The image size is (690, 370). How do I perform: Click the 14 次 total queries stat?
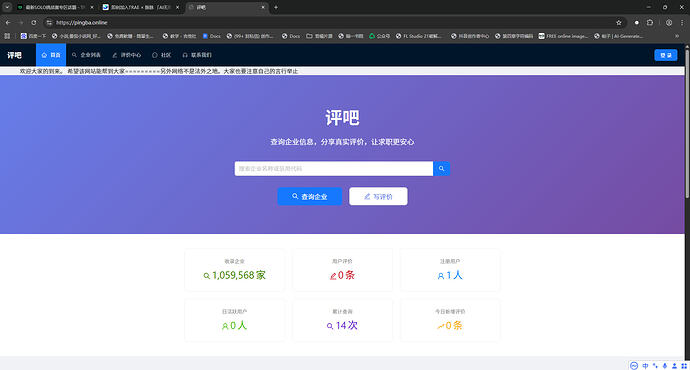[342, 320]
